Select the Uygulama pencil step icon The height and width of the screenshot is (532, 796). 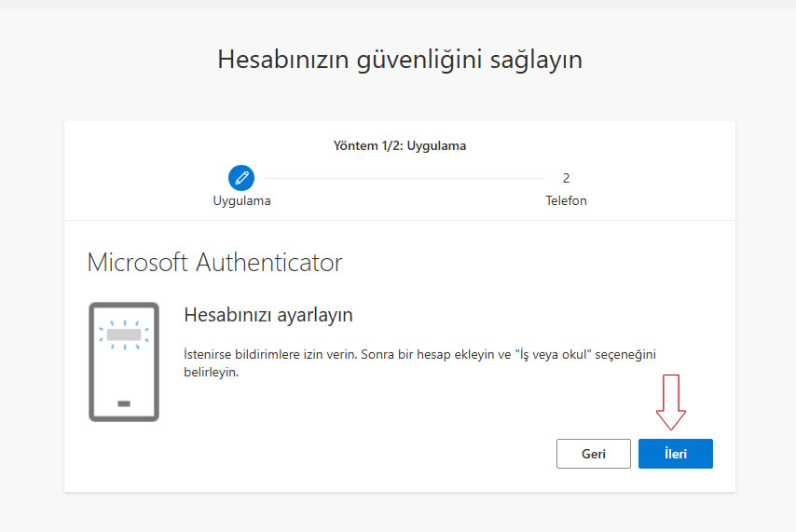(x=241, y=178)
